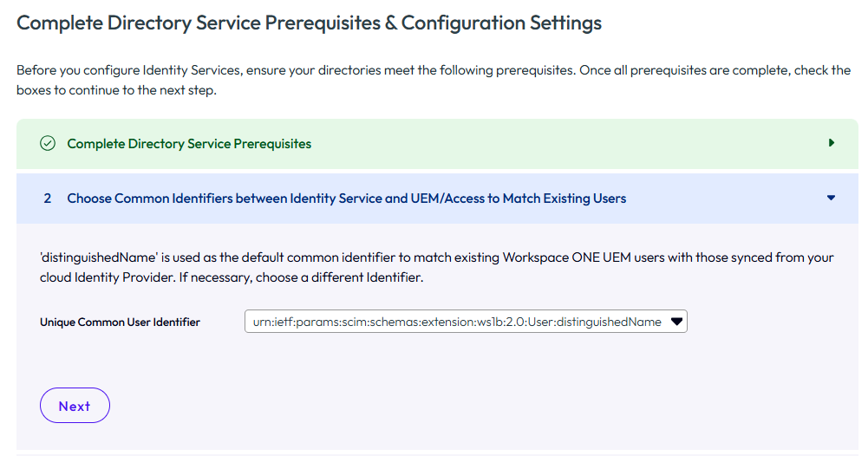
Task: Click 'cloud Identity Provider' in the description
Action: tap(108, 277)
